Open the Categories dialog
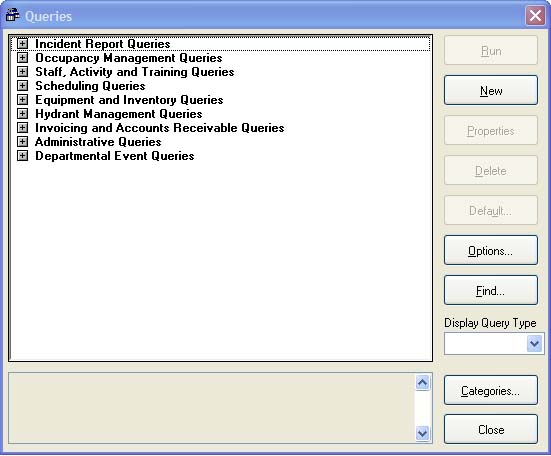This screenshot has width=551, height=456. [x=491, y=390]
